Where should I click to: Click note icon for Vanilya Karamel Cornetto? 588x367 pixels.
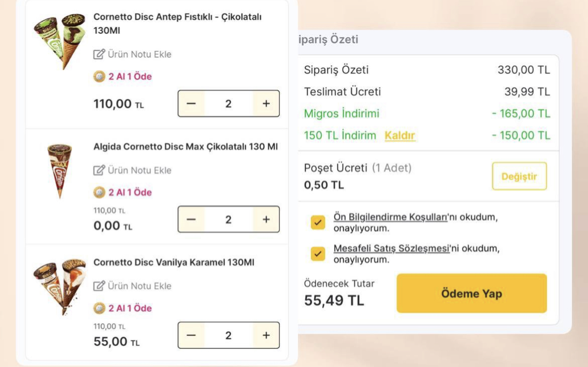(x=99, y=286)
